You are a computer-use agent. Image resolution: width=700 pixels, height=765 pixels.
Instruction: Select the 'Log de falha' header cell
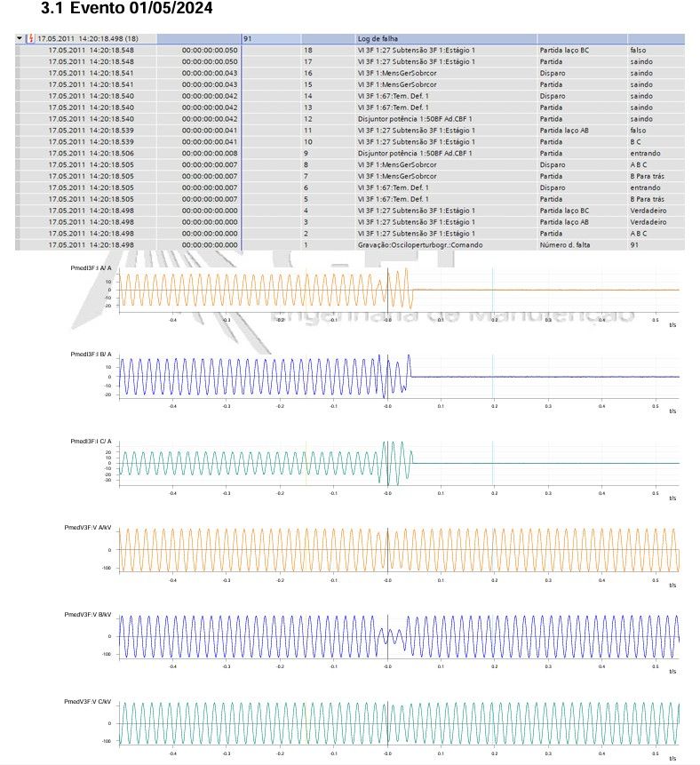pos(378,38)
